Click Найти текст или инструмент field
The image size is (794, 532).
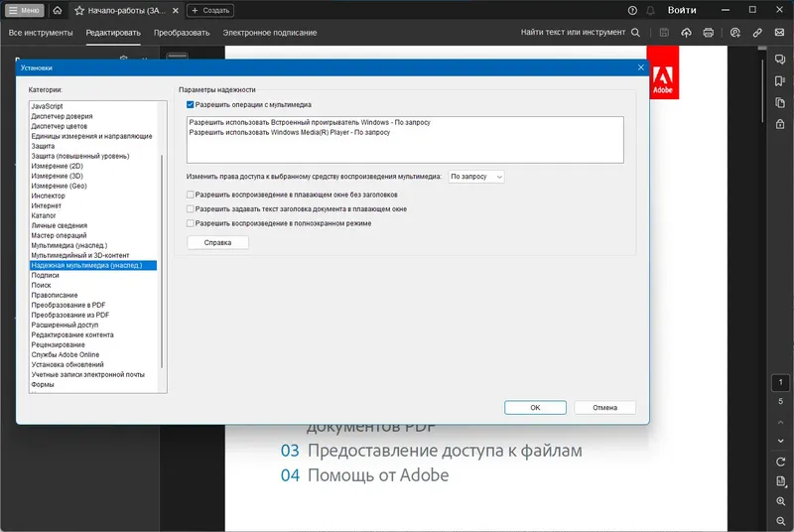[573, 32]
